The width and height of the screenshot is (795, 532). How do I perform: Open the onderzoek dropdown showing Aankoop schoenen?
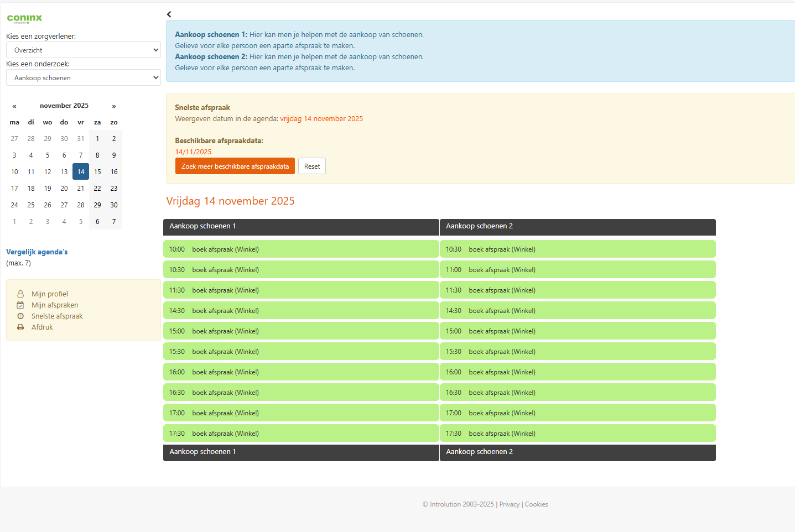pyautogui.click(x=84, y=77)
